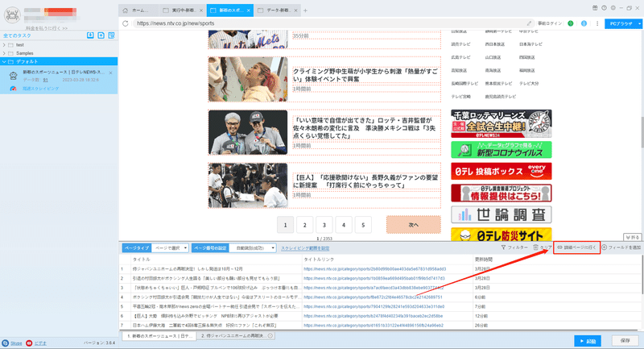Screen dimensions: 644x349
Task: Click the 起動 start button
Action: point(588,341)
